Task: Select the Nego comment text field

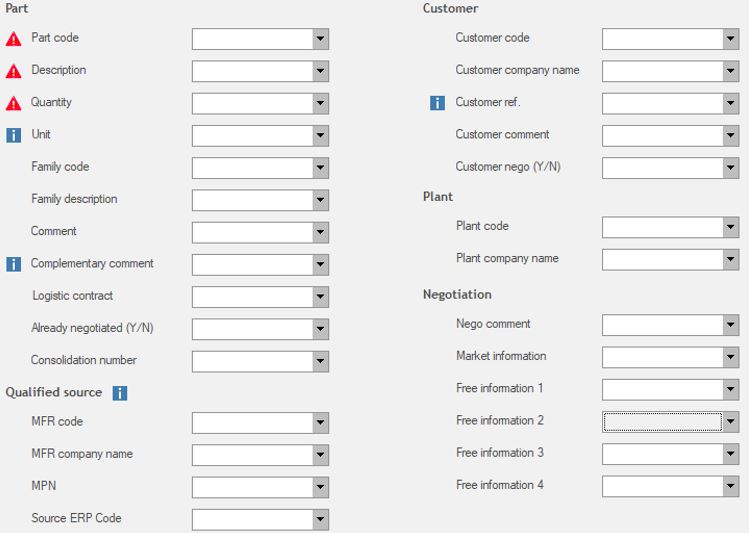Action: (x=662, y=325)
